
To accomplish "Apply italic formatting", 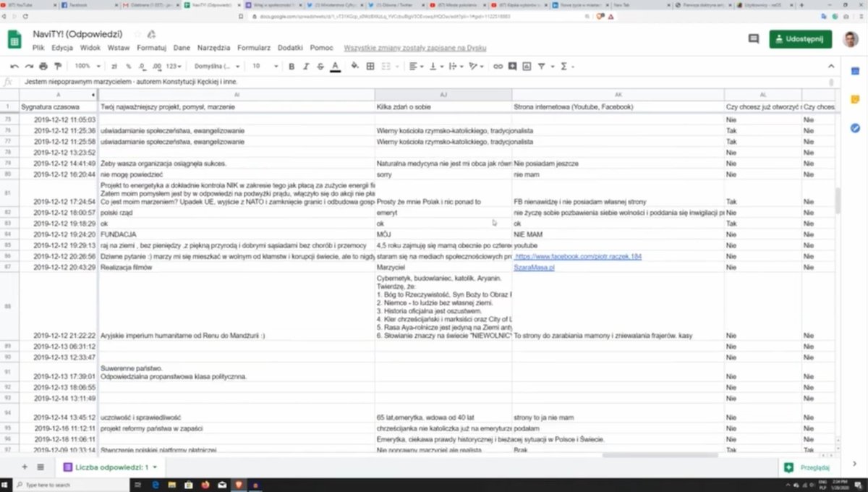I will click(x=307, y=66).
